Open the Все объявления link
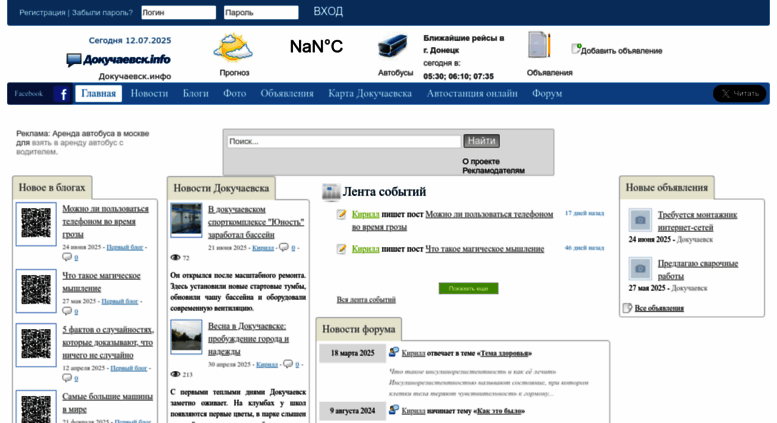 click(x=659, y=308)
